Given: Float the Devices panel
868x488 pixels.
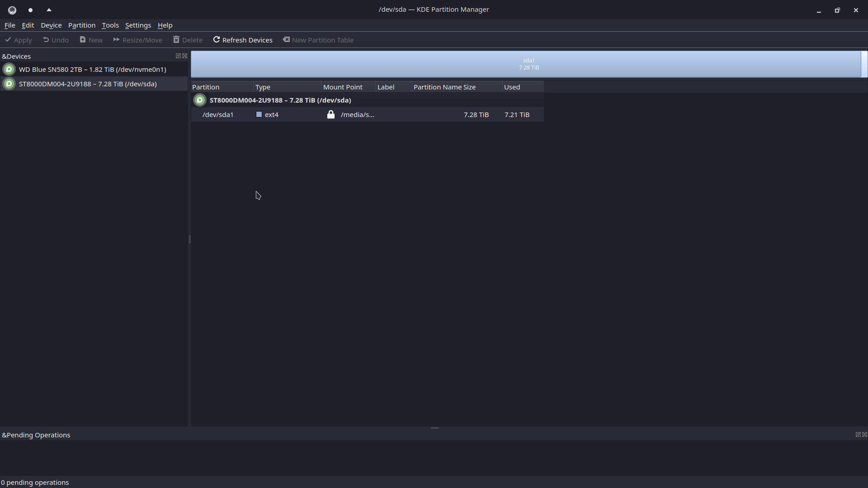Looking at the screenshot, I should click(178, 56).
